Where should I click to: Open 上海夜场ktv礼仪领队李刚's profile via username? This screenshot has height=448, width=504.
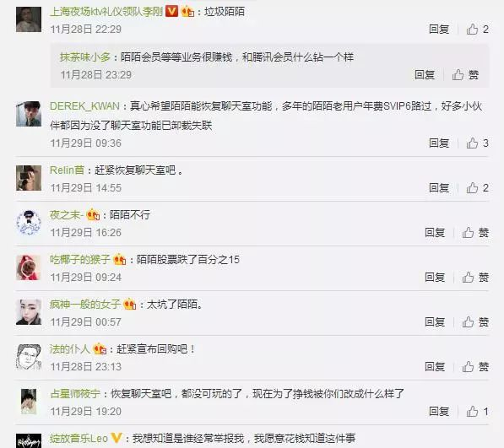coord(106,12)
